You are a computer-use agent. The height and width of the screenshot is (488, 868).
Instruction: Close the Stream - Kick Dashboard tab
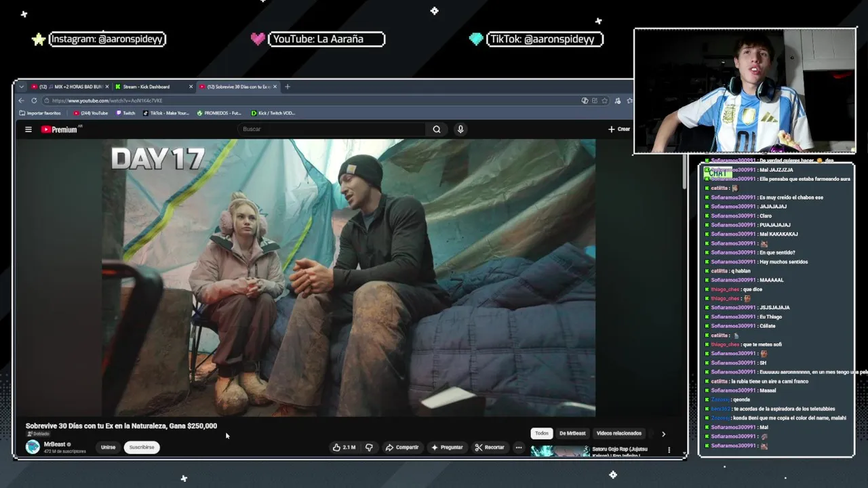point(191,87)
